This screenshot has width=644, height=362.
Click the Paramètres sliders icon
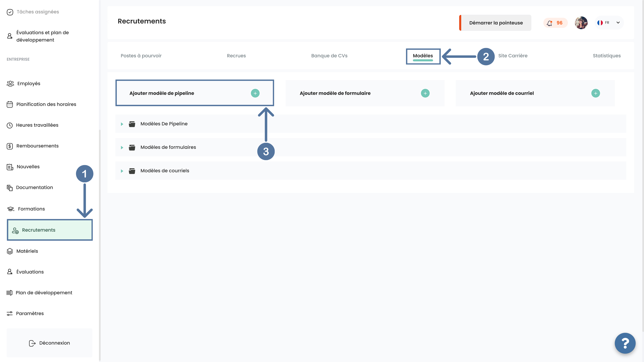click(10, 314)
